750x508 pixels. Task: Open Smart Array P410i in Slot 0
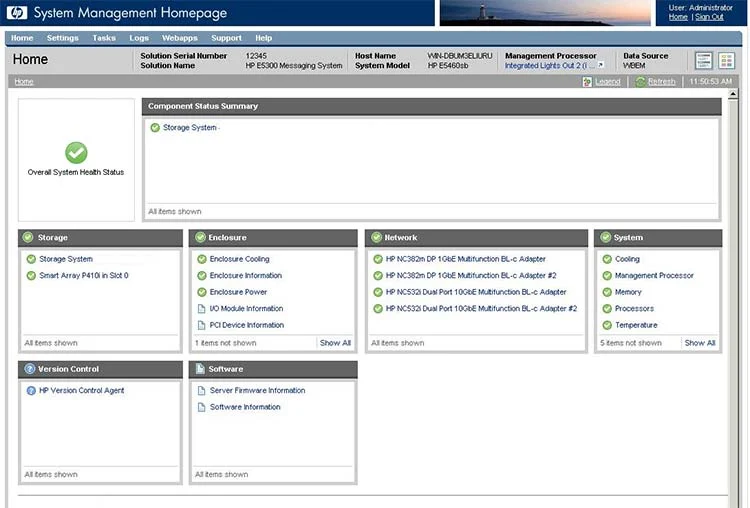pos(84,276)
